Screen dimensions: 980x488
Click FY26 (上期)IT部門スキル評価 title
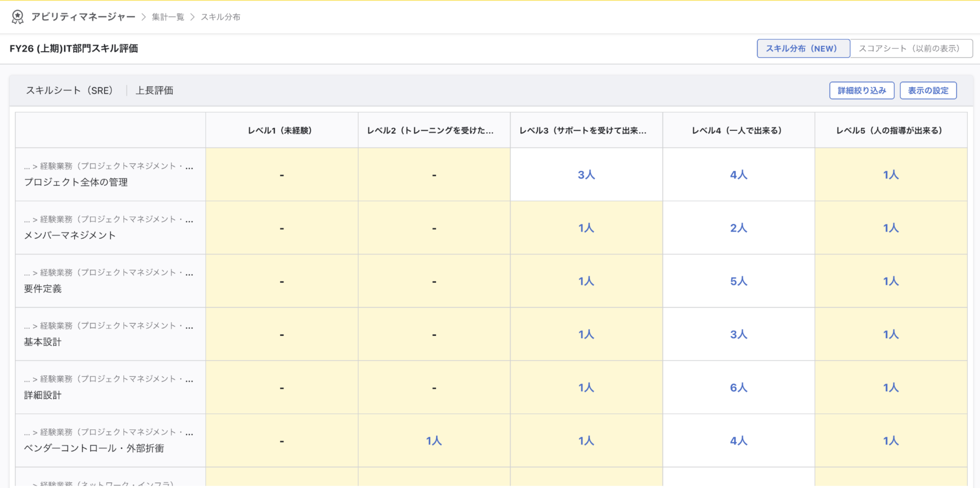(x=74, y=49)
